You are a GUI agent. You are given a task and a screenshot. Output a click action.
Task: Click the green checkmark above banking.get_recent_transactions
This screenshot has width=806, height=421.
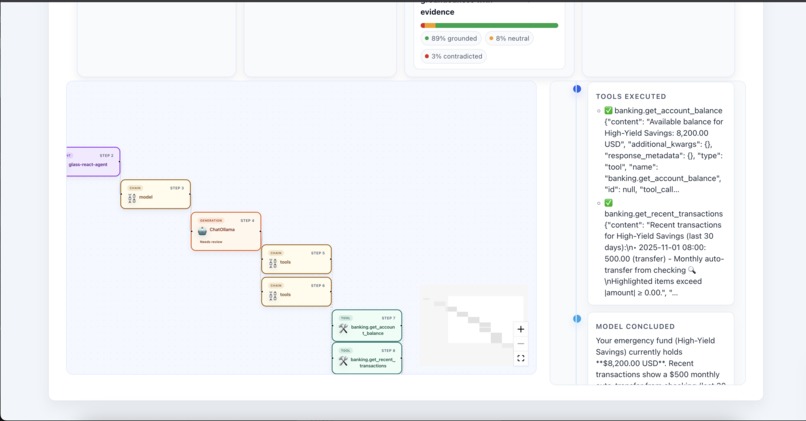pos(608,203)
